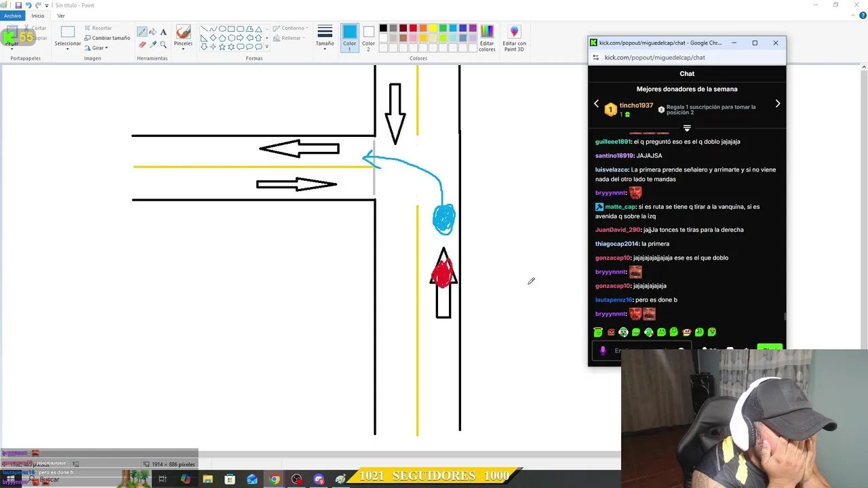The image size is (868, 488).
Task: Click the Girar rotate button
Action: (x=96, y=48)
